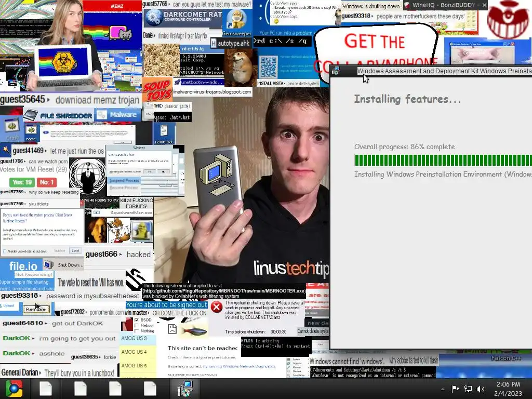Select the AMOG US 3 list row

pos(138,338)
